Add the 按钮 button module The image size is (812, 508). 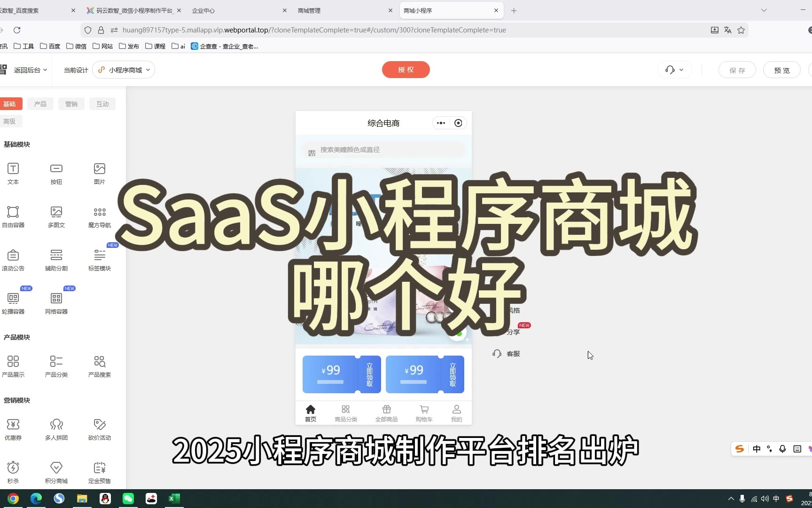[56, 174]
